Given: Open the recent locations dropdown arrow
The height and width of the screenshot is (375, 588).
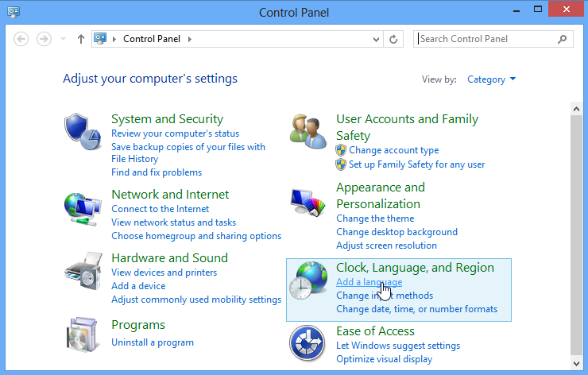Looking at the screenshot, I should coord(63,39).
